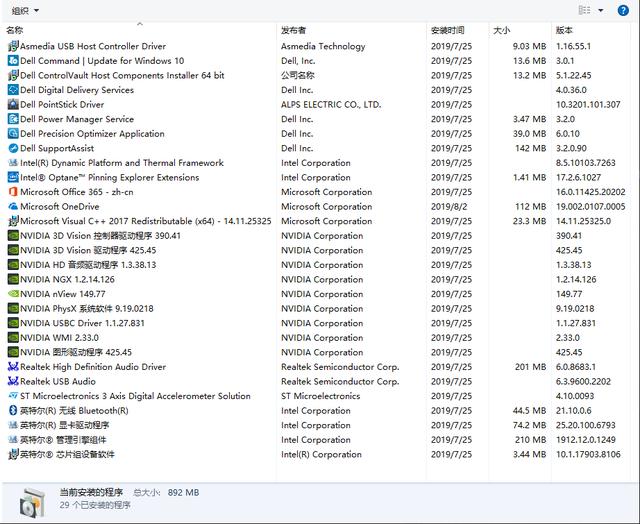Click the Dell Command Update icon

pyautogui.click(x=13, y=61)
